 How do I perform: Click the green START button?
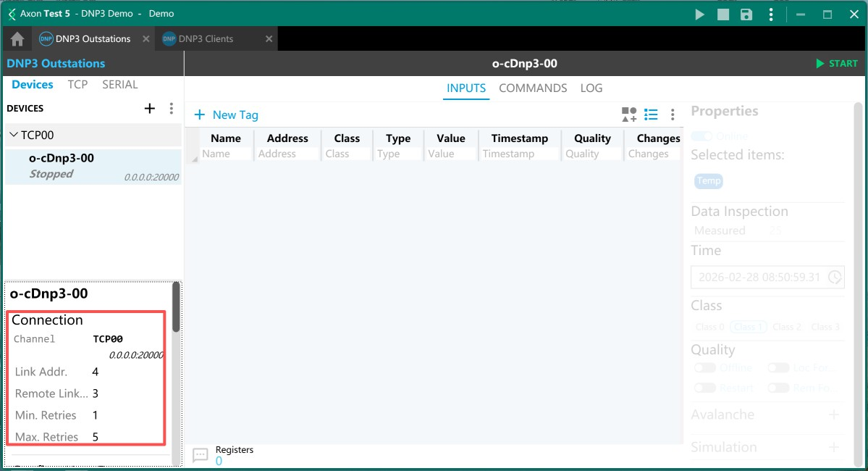(836, 64)
